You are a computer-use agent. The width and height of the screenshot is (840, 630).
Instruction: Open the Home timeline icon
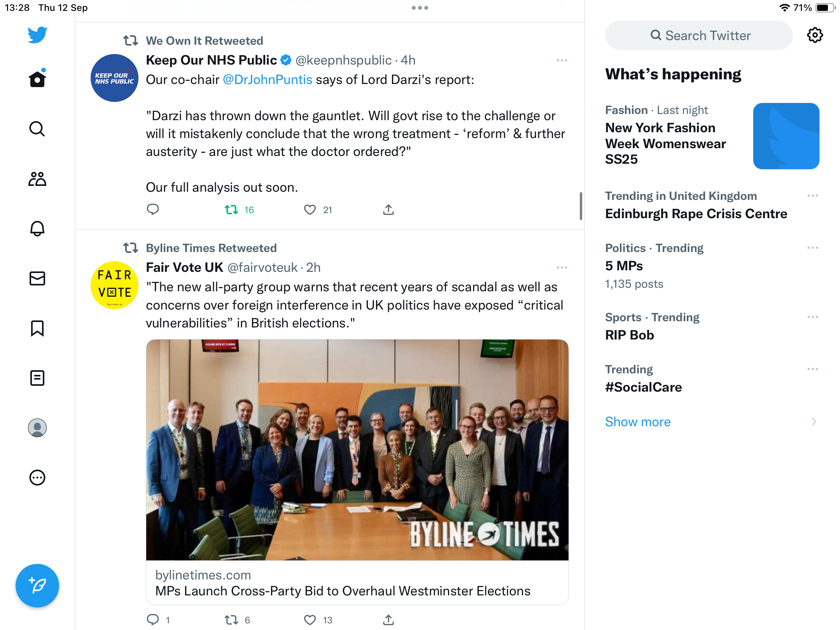coord(37,79)
